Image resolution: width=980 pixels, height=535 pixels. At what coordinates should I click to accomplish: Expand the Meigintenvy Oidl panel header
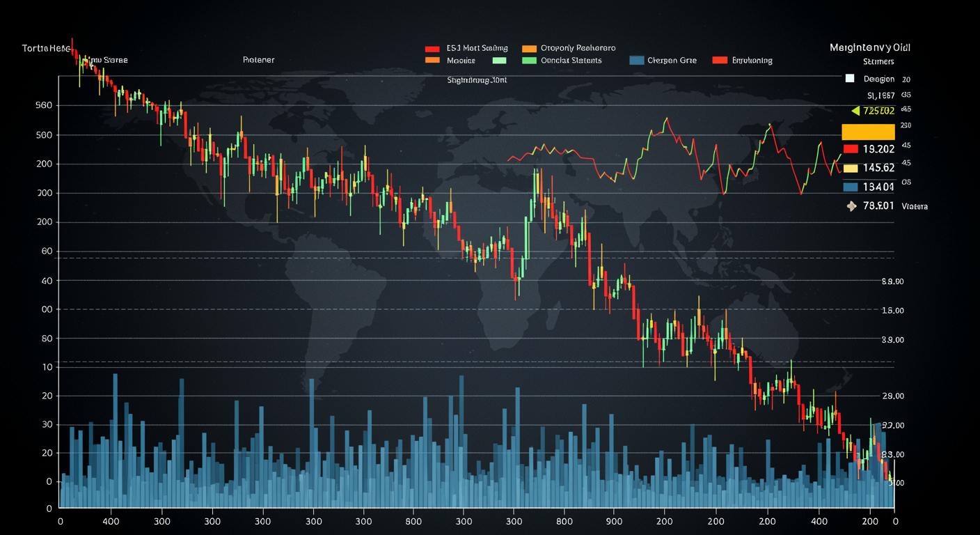point(869,48)
